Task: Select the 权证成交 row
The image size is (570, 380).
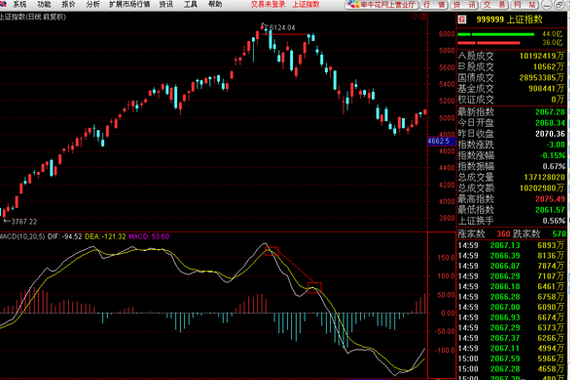Action: [511, 99]
